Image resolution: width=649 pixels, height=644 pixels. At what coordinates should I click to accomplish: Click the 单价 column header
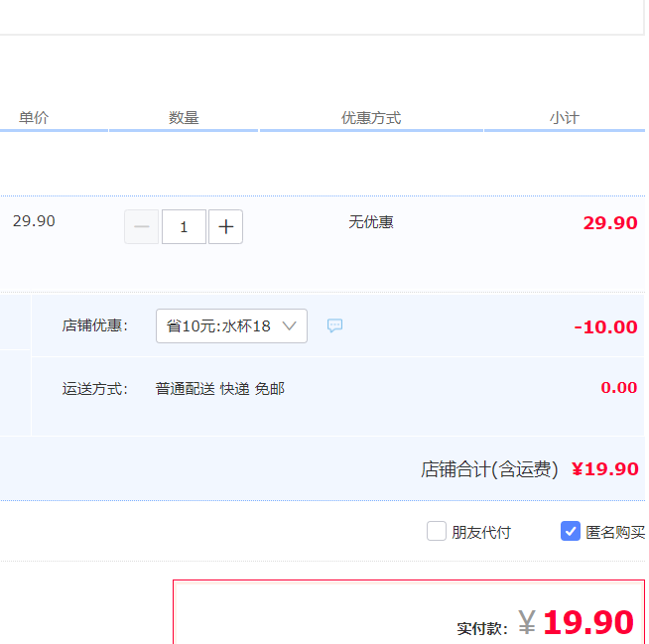(34, 117)
